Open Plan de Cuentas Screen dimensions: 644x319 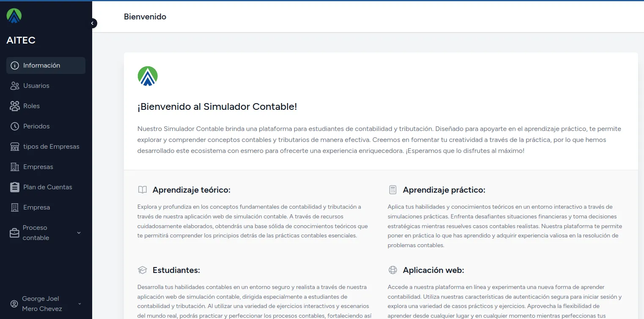tap(46, 187)
